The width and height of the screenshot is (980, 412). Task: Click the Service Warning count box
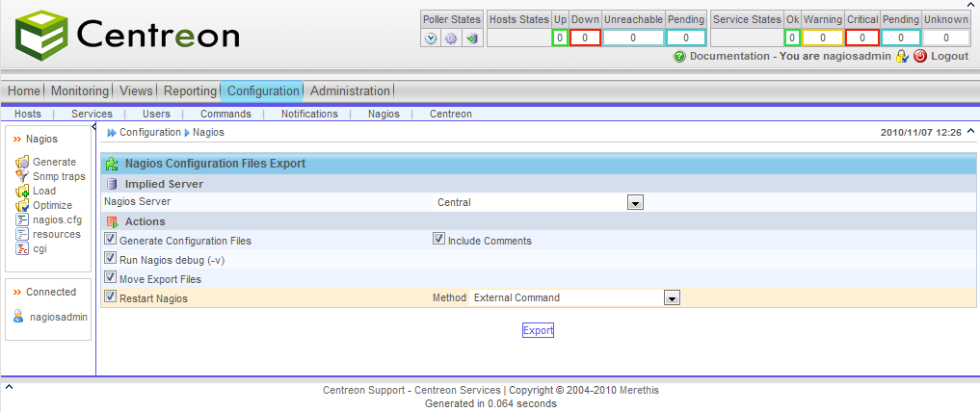coord(823,39)
